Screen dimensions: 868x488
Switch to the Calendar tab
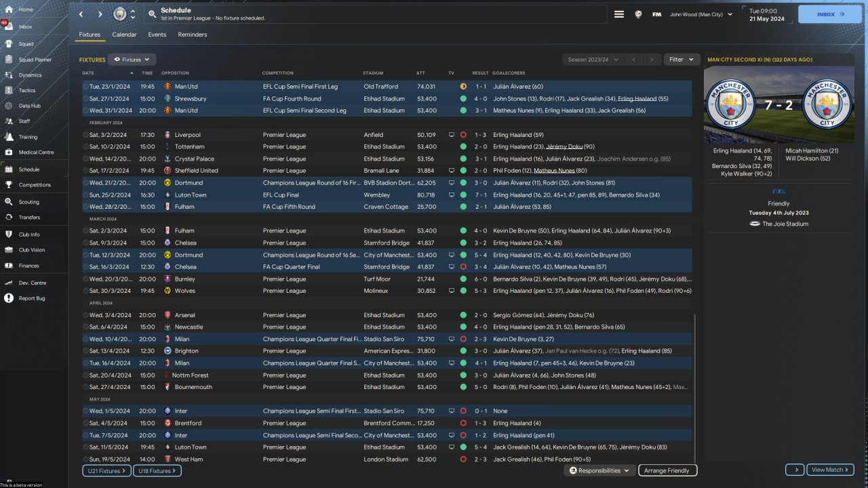[124, 35]
